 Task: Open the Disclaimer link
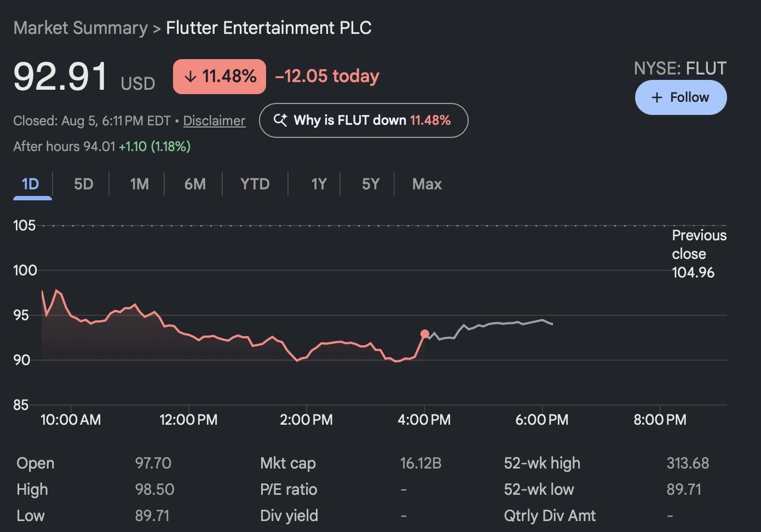click(214, 120)
